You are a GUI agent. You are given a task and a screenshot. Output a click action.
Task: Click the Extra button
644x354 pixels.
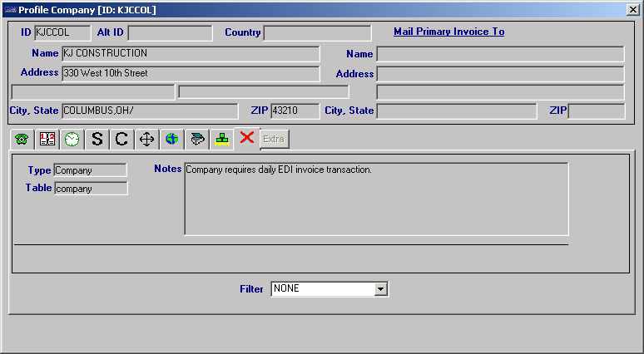pos(274,140)
